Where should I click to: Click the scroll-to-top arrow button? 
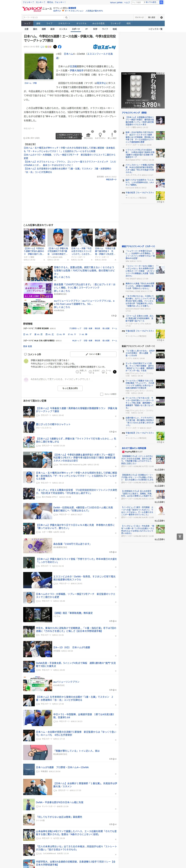pyautogui.click(x=180, y=537)
